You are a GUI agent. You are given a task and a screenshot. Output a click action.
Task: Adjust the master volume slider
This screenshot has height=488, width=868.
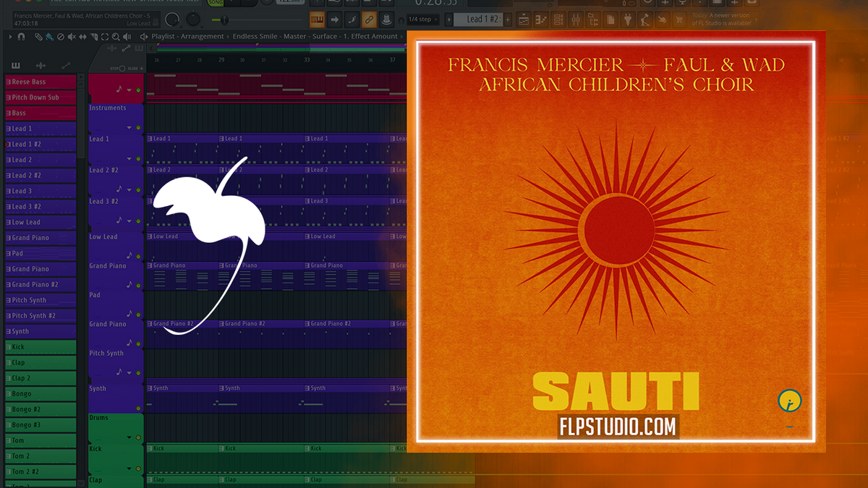[224, 20]
